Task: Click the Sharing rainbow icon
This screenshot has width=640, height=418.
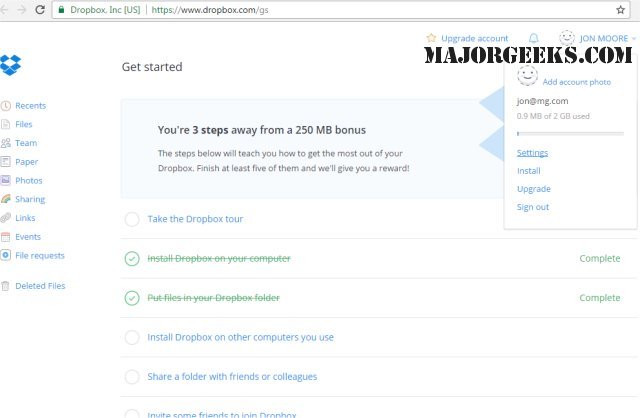Action: pyautogui.click(x=5, y=199)
